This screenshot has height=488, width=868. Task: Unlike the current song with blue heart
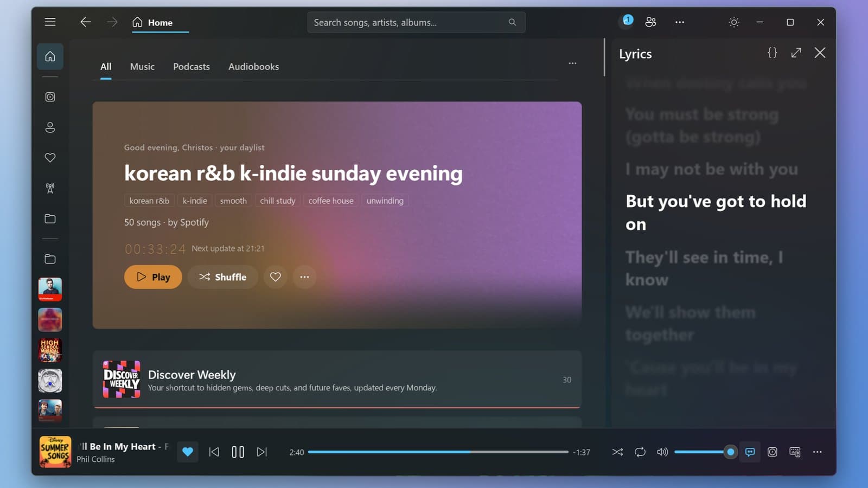click(x=188, y=452)
